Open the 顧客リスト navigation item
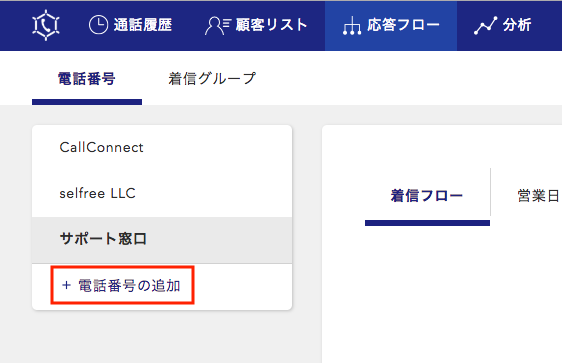 pos(256,25)
